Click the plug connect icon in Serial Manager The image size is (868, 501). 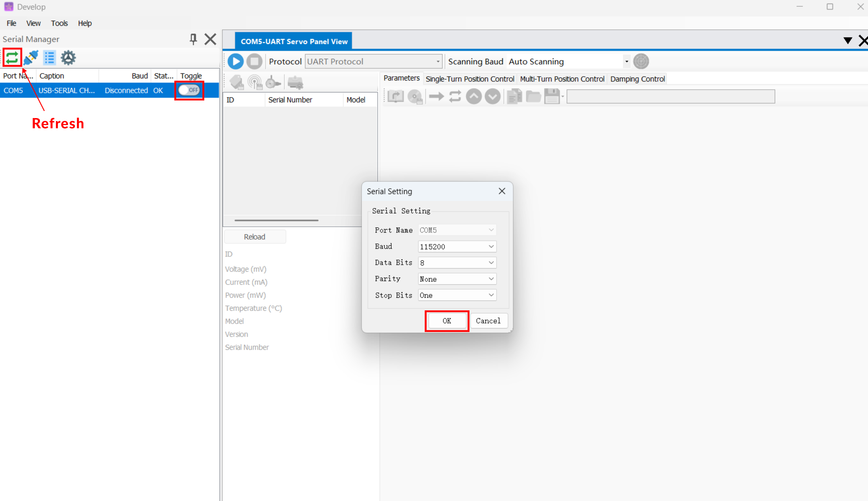[x=31, y=58]
